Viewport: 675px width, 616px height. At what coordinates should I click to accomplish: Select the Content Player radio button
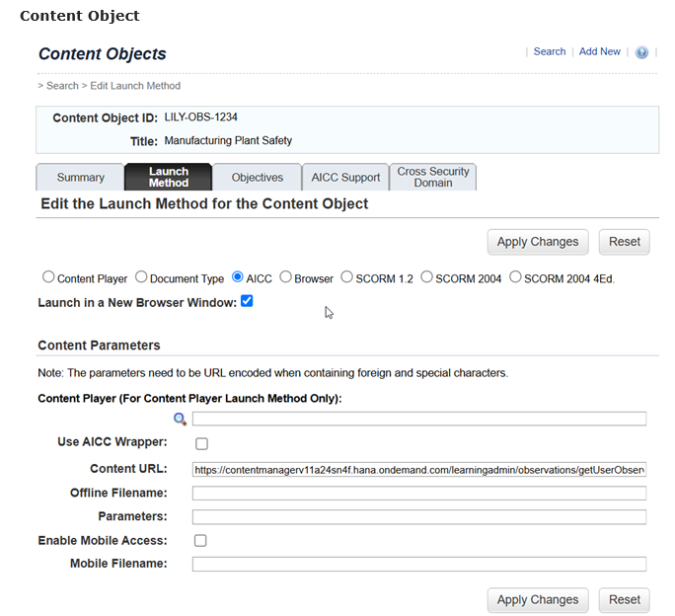48,277
